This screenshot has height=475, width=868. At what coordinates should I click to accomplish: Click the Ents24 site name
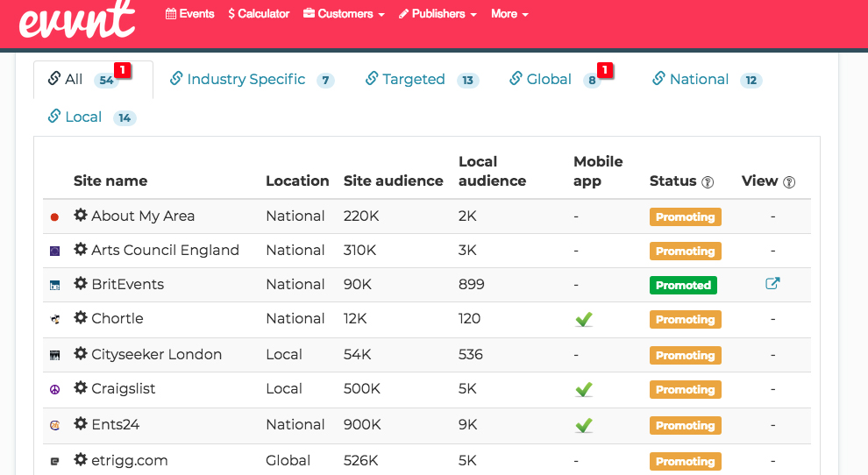(x=115, y=425)
